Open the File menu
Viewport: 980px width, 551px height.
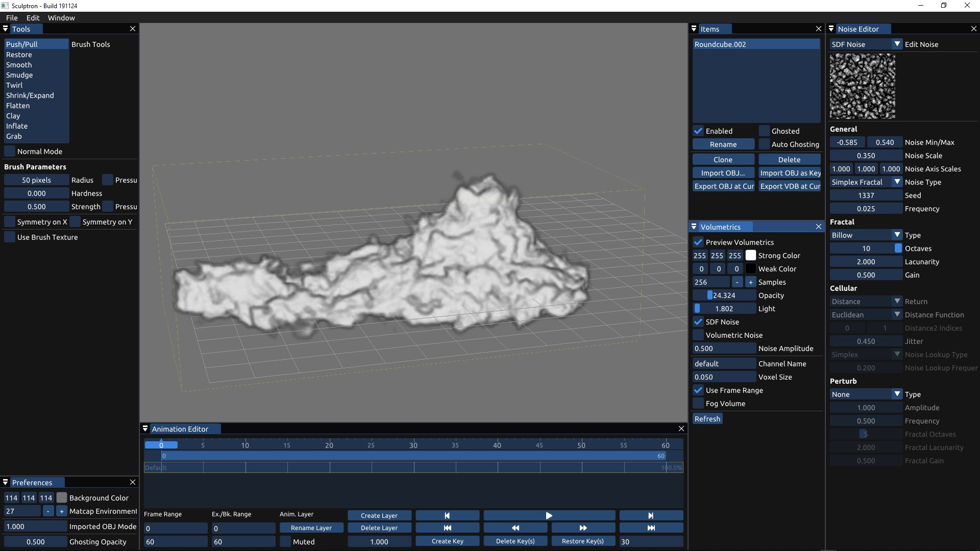tap(12, 18)
